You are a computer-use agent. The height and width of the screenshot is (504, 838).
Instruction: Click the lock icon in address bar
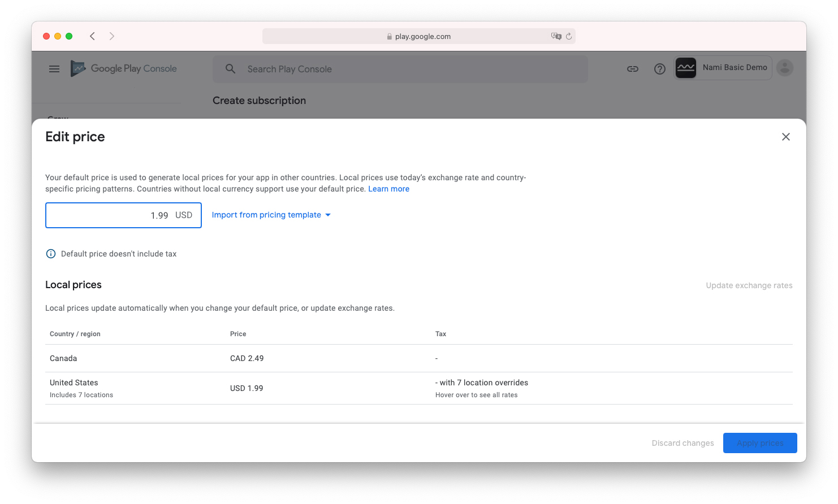390,37
